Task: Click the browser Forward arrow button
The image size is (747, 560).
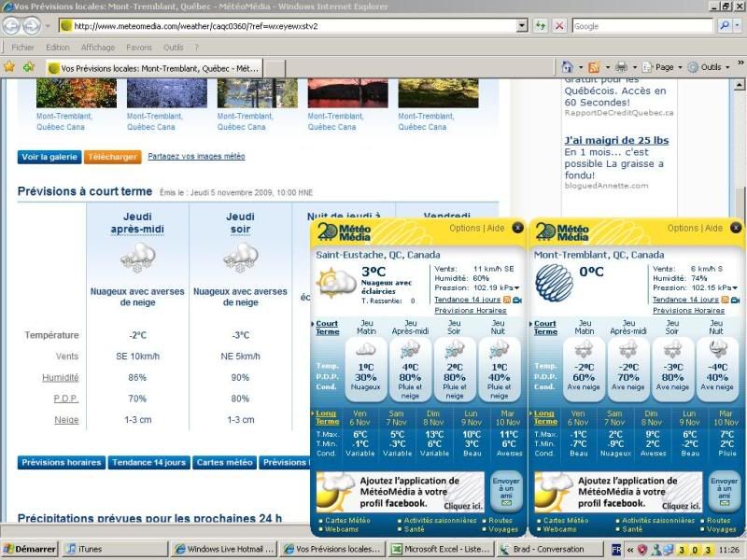Action: [x=32, y=26]
